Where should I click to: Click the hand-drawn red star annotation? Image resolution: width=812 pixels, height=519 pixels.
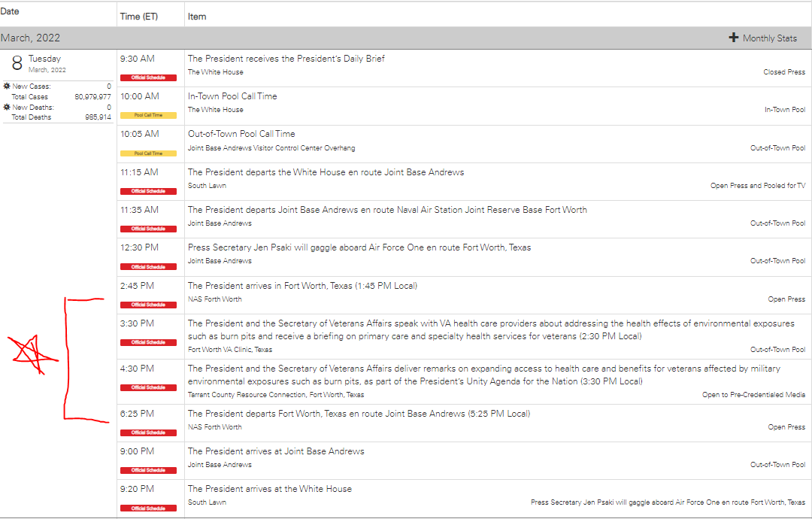pyautogui.click(x=29, y=354)
